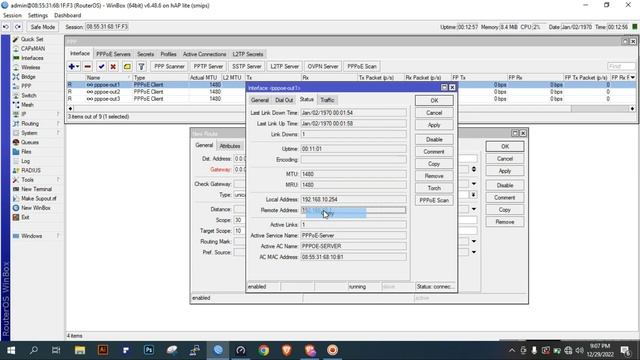Switch to Secrets tab
This screenshot has width=640, height=360.
coord(145,54)
